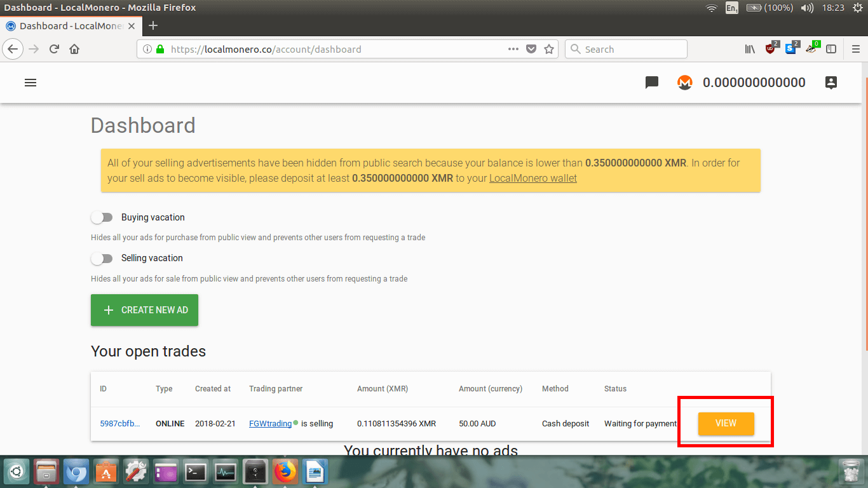Open the Files manager in the dock

46,472
